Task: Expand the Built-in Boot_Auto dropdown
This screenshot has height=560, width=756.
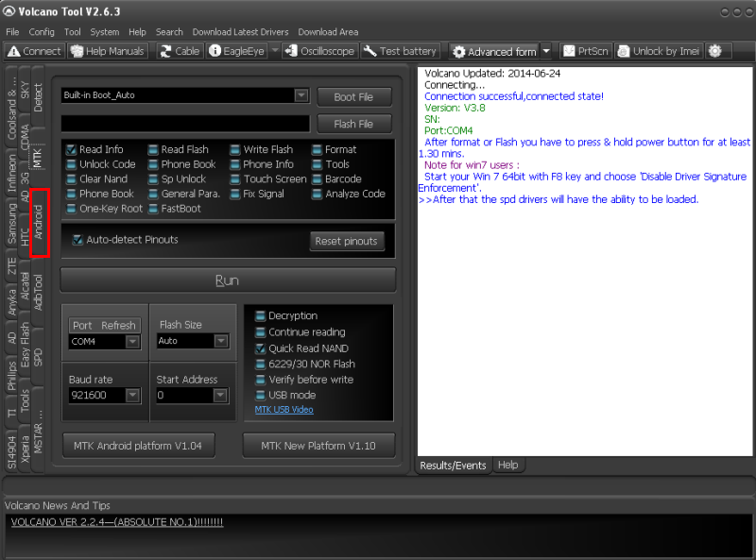Action: (301, 95)
